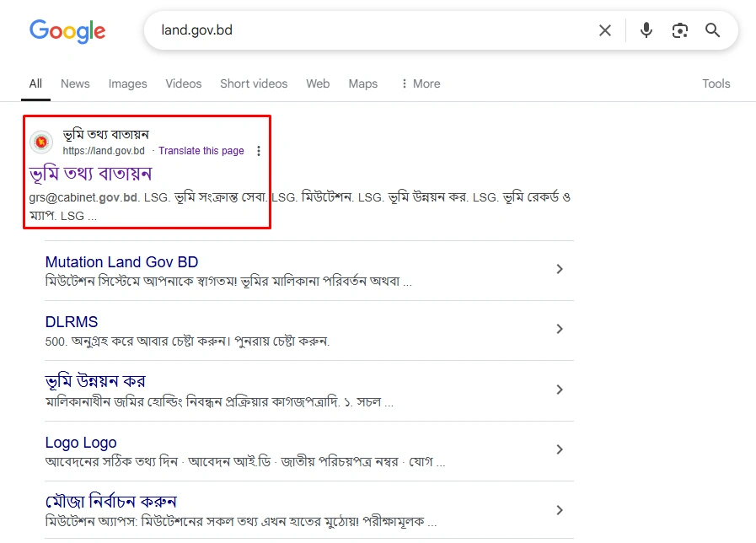The image size is (756, 543).
Task: Open the মৌজা নির্বাচন করুন sitelink
Action: pos(111,502)
